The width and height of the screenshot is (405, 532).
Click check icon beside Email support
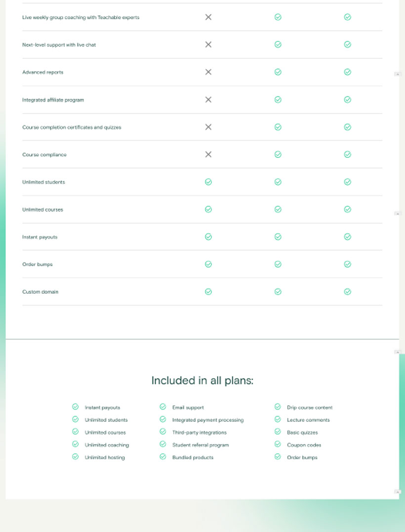163,407
